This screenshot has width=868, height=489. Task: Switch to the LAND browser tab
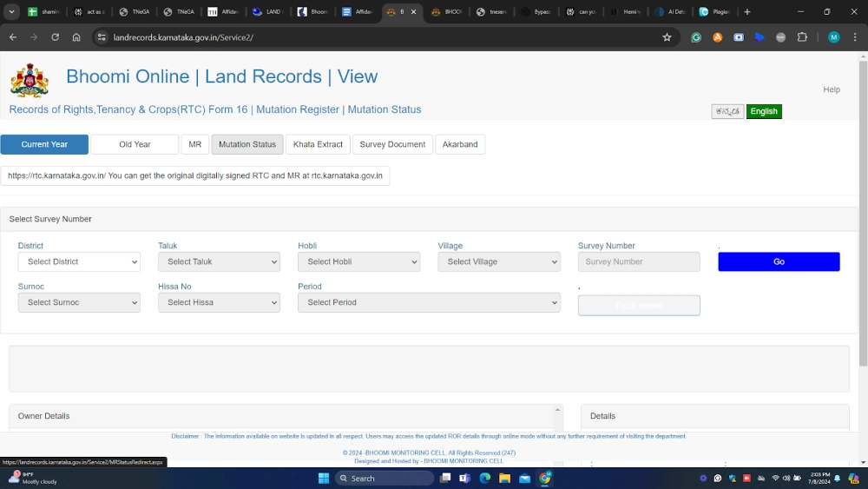269,11
